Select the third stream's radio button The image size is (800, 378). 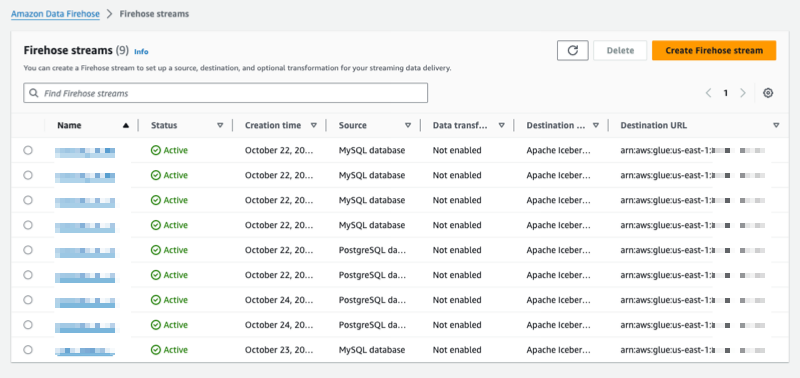28,200
